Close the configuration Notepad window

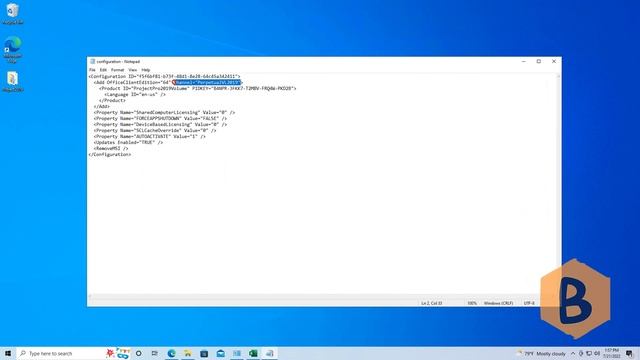click(x=554, y=62)
